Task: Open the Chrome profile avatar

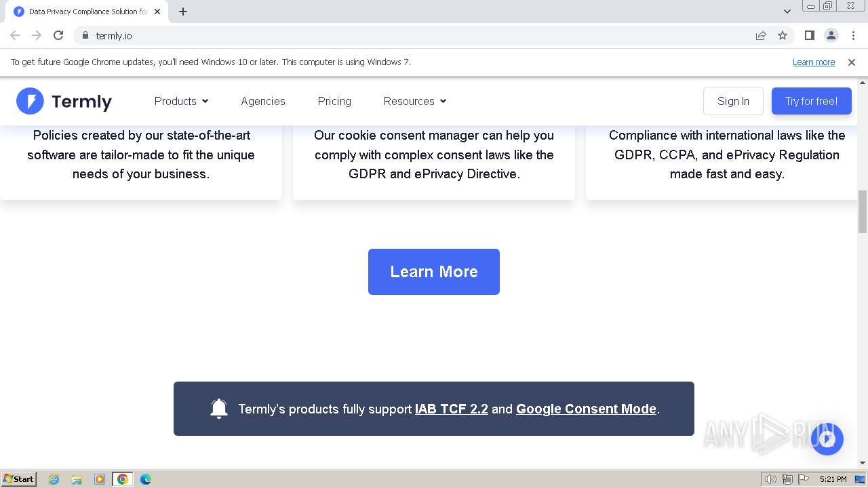Action: click(831, 35)
